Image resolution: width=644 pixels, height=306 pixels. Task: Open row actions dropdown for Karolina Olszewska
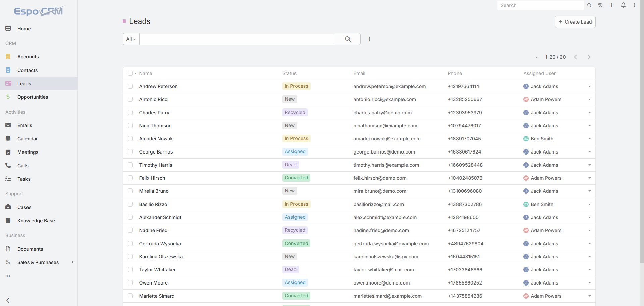(589, 257)
